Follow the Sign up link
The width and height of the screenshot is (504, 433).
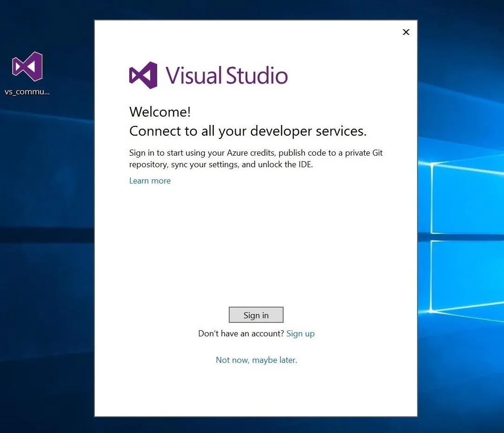coord(300,334)
